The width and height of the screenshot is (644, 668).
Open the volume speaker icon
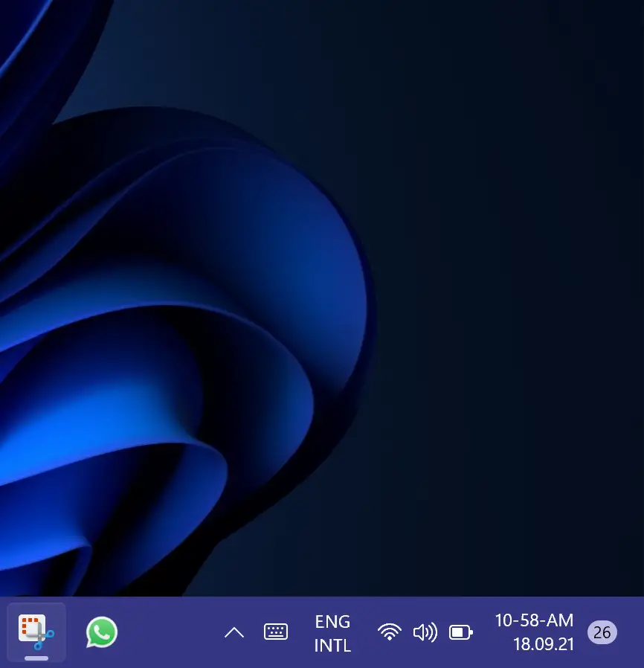pyautogui.click(x=425, y=632)
